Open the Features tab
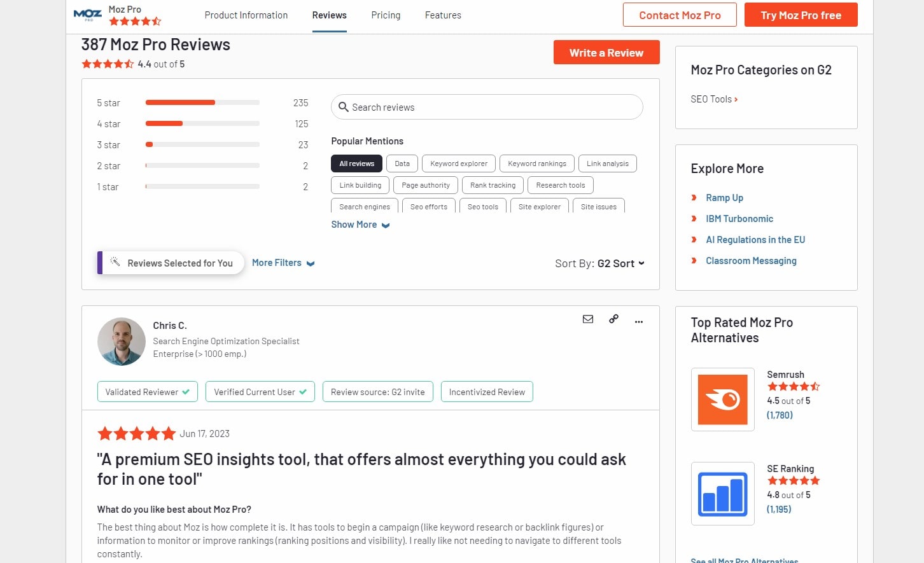The image size is (924, 563). click(443, 15)
